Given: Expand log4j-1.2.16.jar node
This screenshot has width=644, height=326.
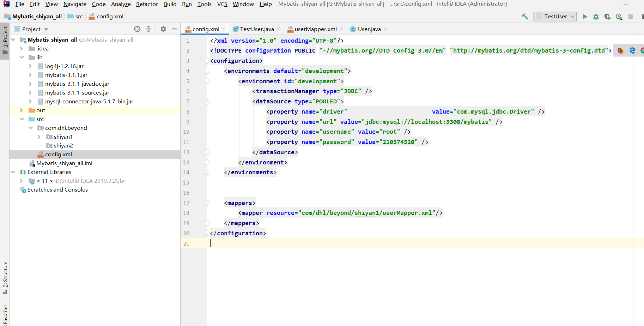Looking at the screenshot, I should 30,66.
